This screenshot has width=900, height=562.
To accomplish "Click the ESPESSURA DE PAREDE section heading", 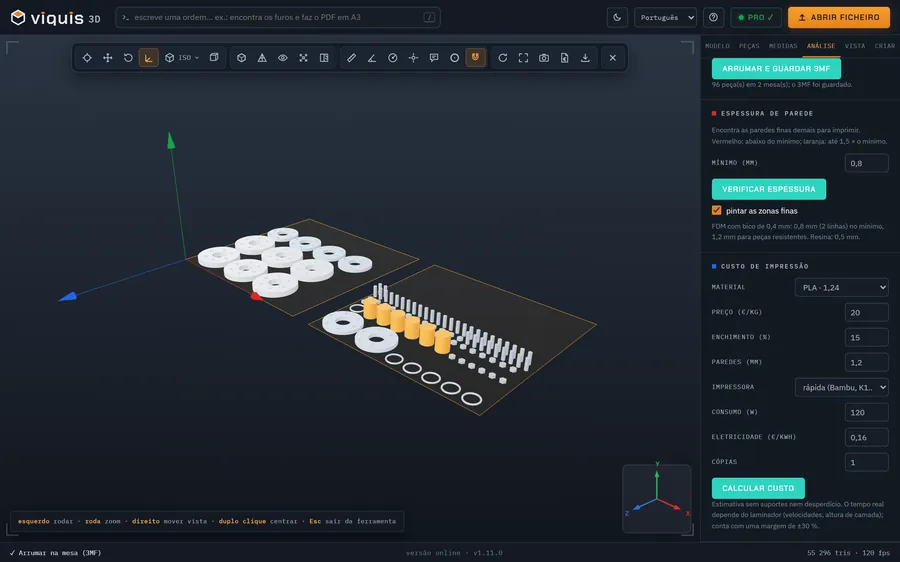I will point(767,114).
